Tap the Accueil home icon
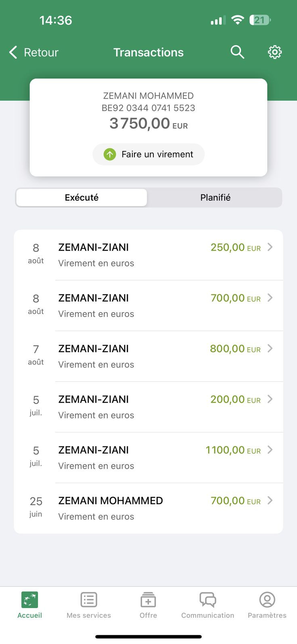The image size is (297, 644). [x=29, y=600]
